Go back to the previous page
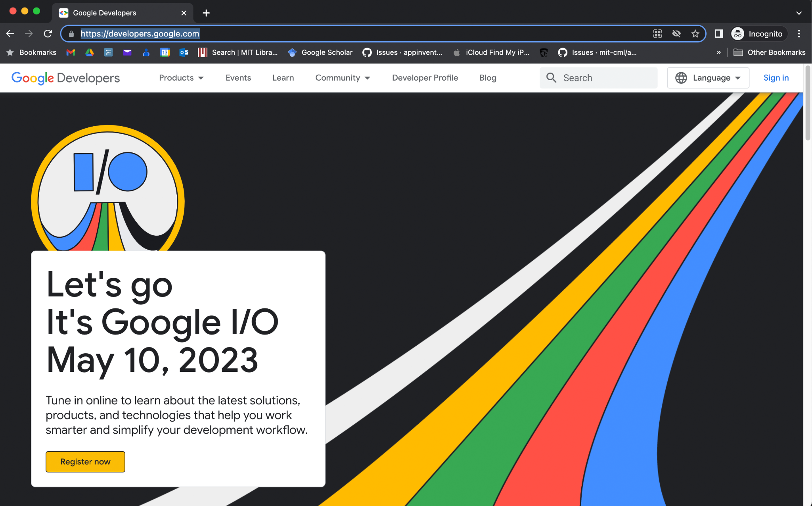The height and width of the screenshot is (506, 812). 10,34
